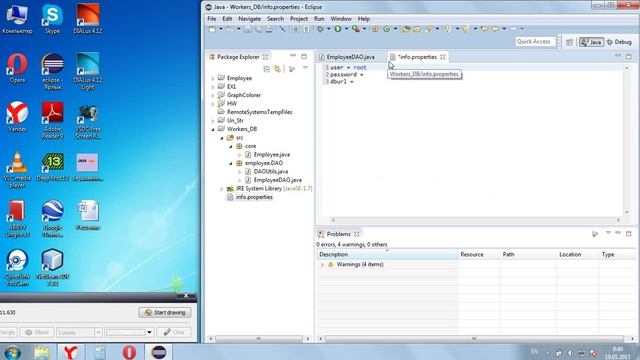Open the Project menu
This screenshot has width=640, height=360.
click(x=299, y=19)
